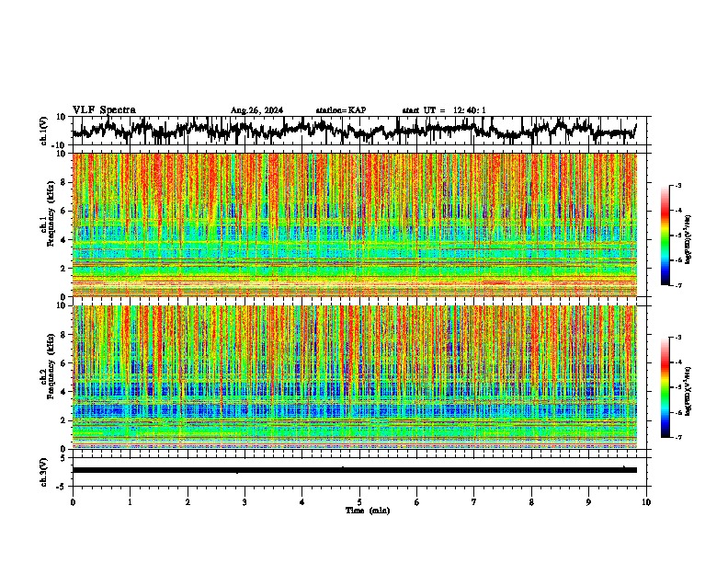The width and height of the screenshot is (728, 563).
Task: Click the ch.1 colorbar log(PSD) label
Action: 688,240
